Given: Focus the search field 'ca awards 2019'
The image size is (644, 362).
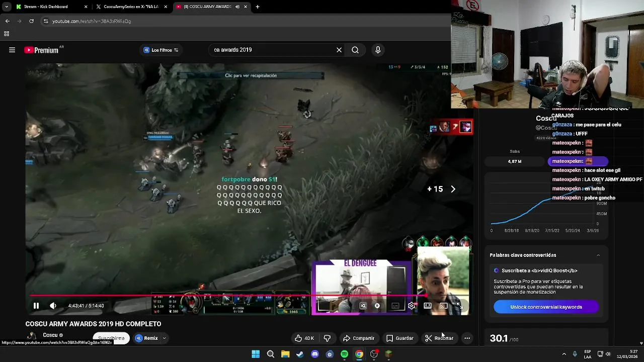Looking at the screenshot, I should [272, 50].
